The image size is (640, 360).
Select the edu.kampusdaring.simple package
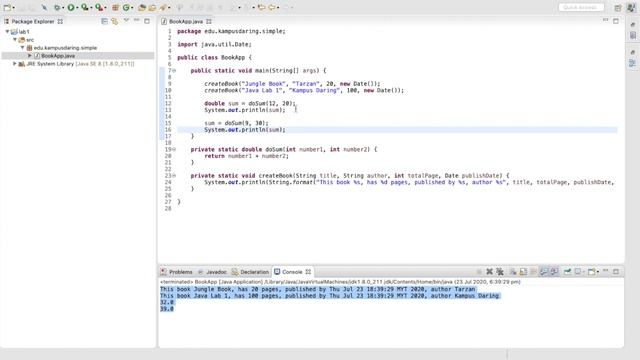(65, 48)
